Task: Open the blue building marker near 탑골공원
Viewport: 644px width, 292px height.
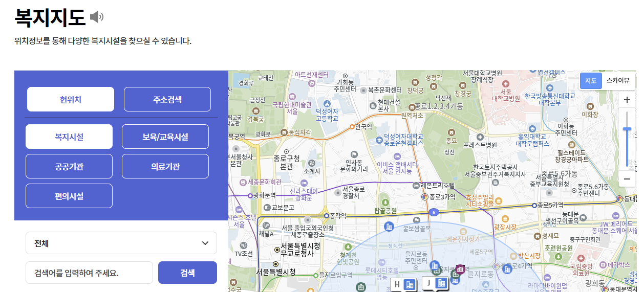Action: 389,226
